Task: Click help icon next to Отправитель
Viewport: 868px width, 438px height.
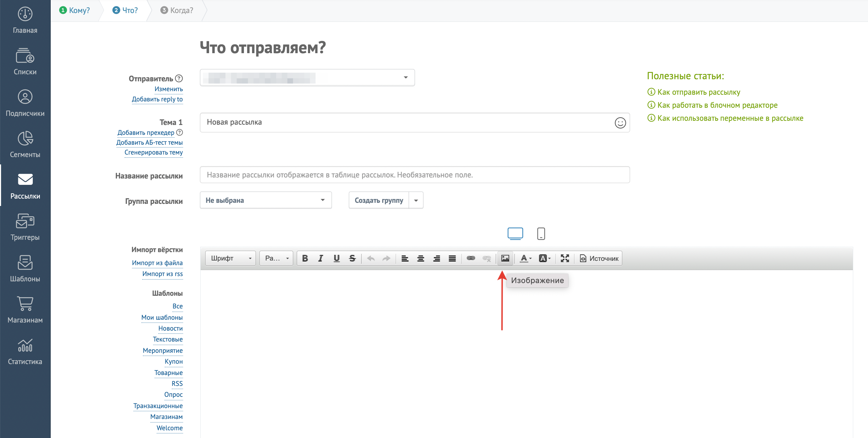Action: [179, 78]
